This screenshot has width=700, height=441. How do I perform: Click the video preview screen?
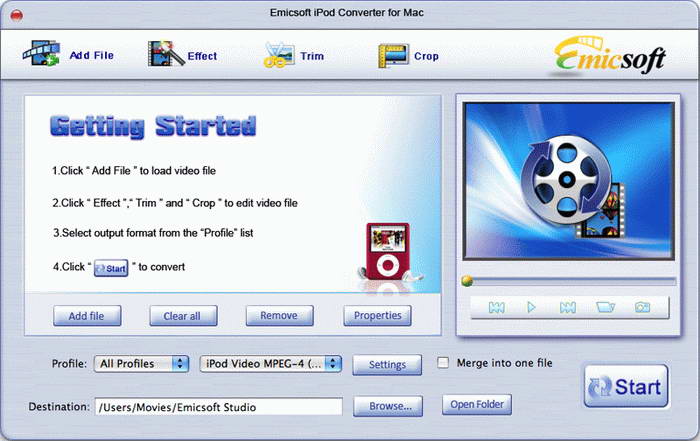coord(568,181)
